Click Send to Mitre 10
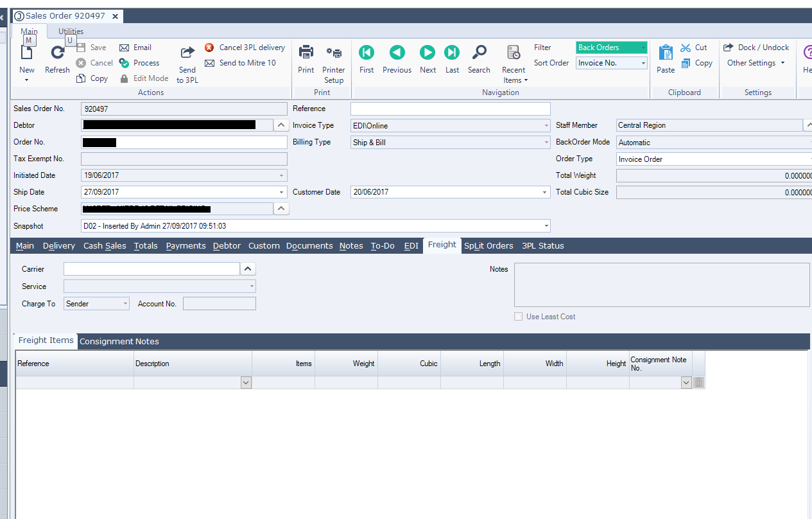The width and height of the screenshot is (812, 519). click(x=240, y=63)
